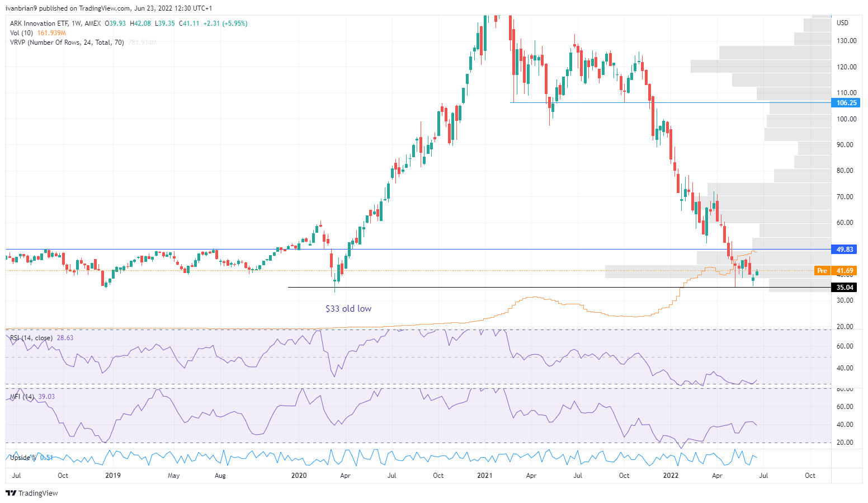Select the 49.83 price label
This screenshot has height=503, width=868.
845,249
